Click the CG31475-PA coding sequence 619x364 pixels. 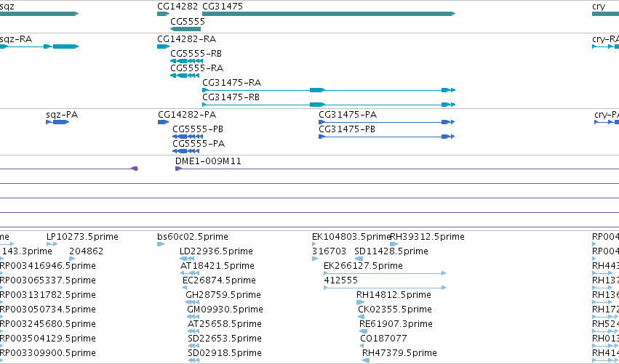click(386, 122)
